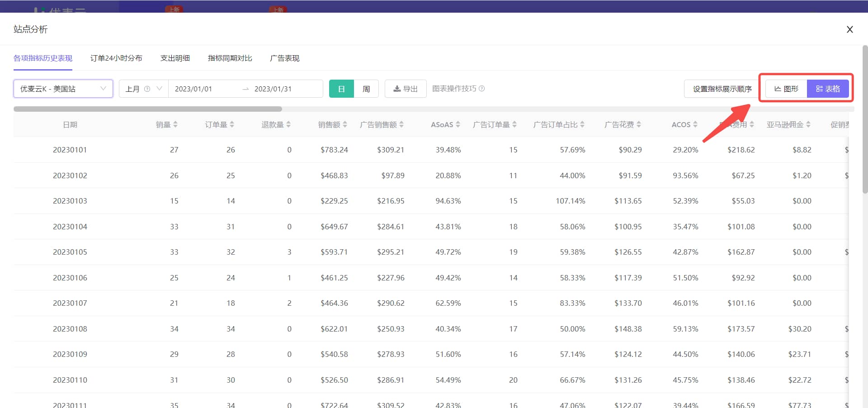Open 订单24小时分布 tab
The height and width of the screenshot is (408, 868).
(x=116, y=58)
